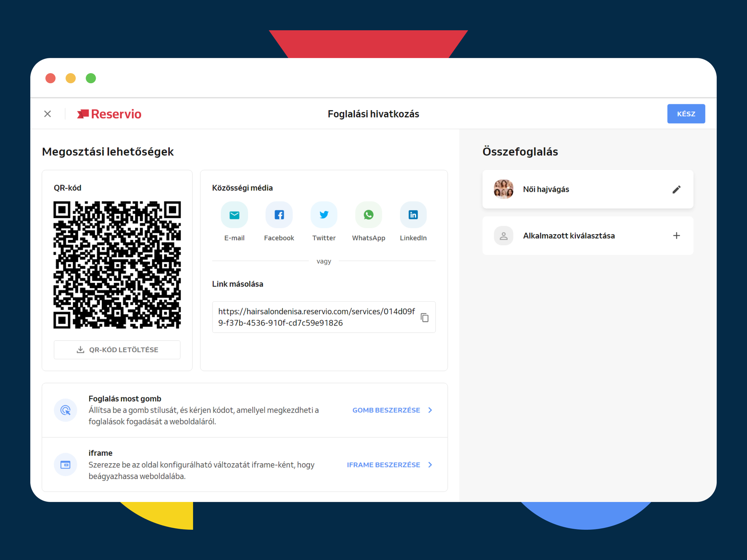The width and height of the screenshot is (747, 560).
Task: Copy the booking link with the copy icon
Action: pos(425,317)
